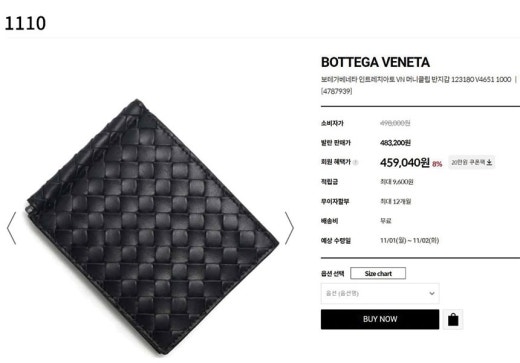The height and width of the screenshot is (363, 520).
Task: Show the previous product image with left arrow
Action: 11,228
